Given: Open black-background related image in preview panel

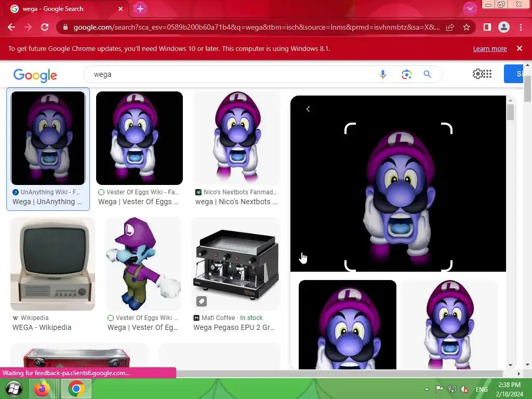Looking at the screenshot, I should point(348,324).
